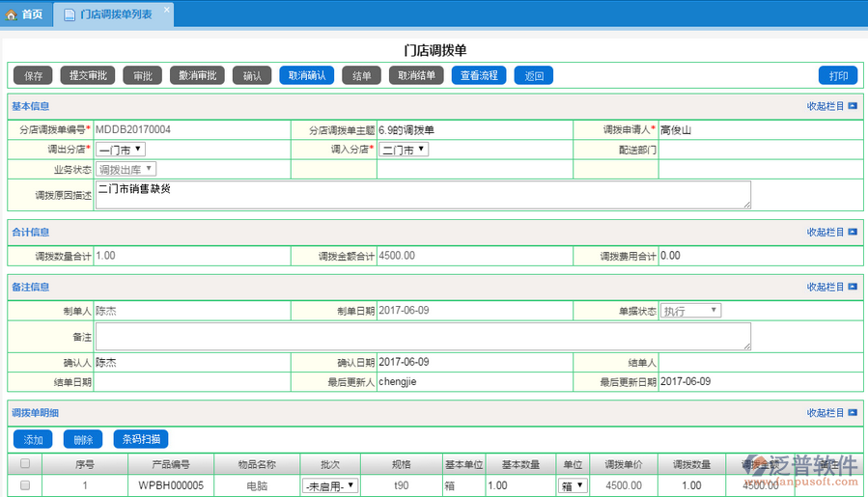
Task: Collapse the 调拨单明细 section via 收起栏目 icon
Action: pyautogui.click(x=853, y=413)
